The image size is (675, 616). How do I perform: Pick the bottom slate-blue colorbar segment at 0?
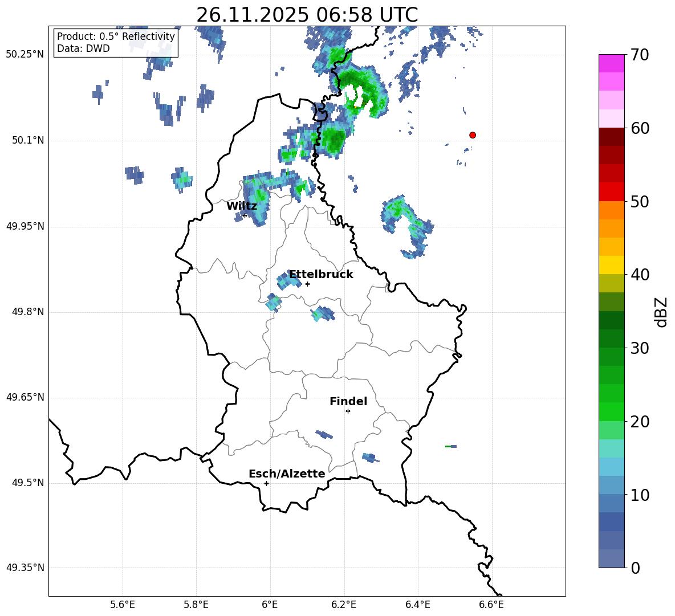tap(612, 558)
